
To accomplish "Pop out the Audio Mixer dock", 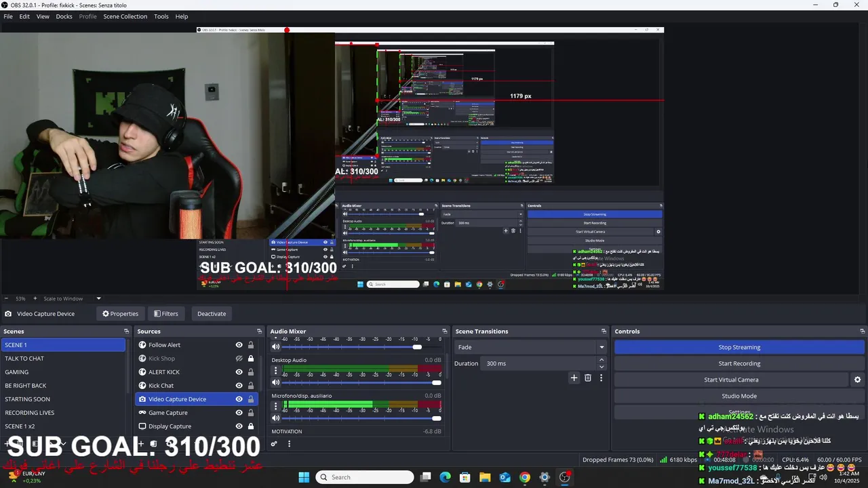I will coord(445,331).
